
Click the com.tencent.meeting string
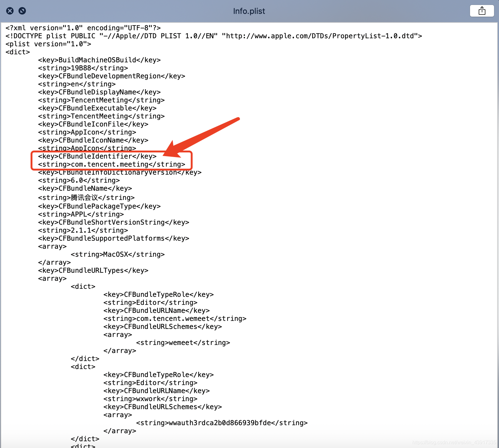[x=112, y=164]
